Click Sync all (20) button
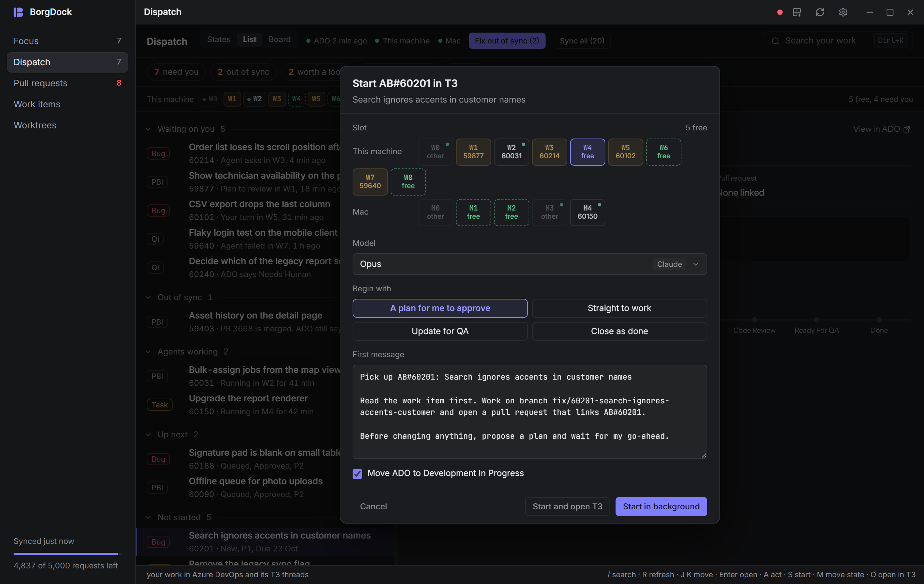This screenshot has width=924, height=584. point(582,41)
